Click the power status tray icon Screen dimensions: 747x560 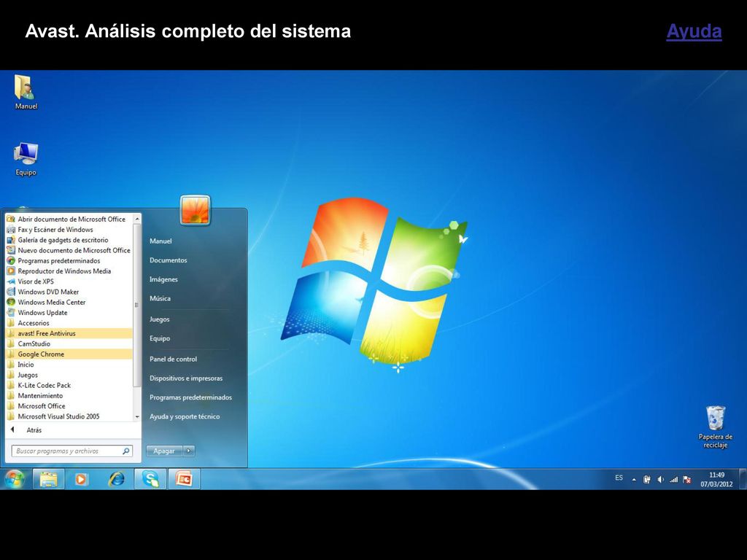point(646,480)
